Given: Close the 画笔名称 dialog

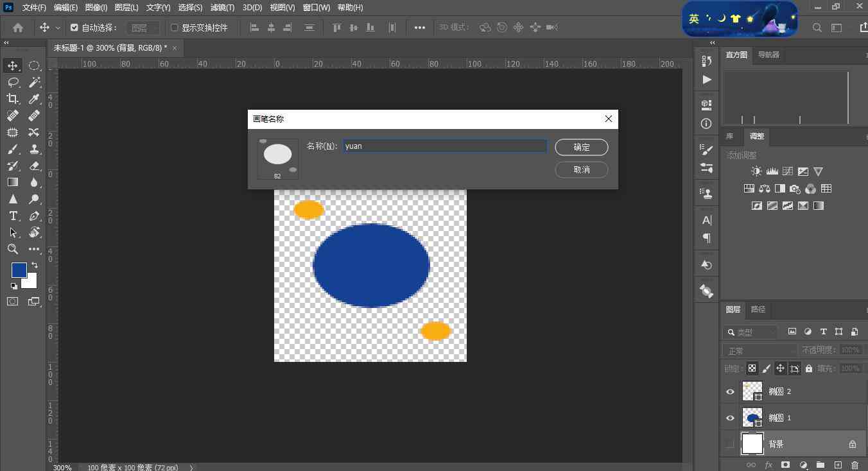Looking at the screenshot, I should [x=609, y=119].
